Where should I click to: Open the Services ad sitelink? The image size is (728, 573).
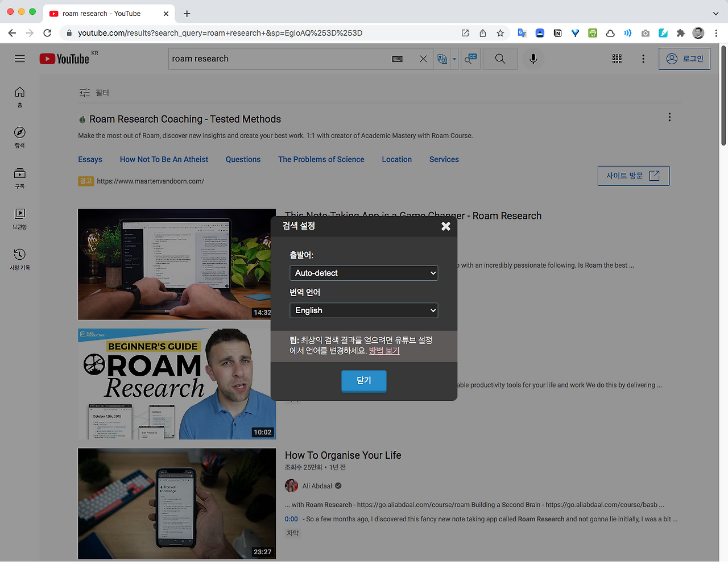(444, 160)
